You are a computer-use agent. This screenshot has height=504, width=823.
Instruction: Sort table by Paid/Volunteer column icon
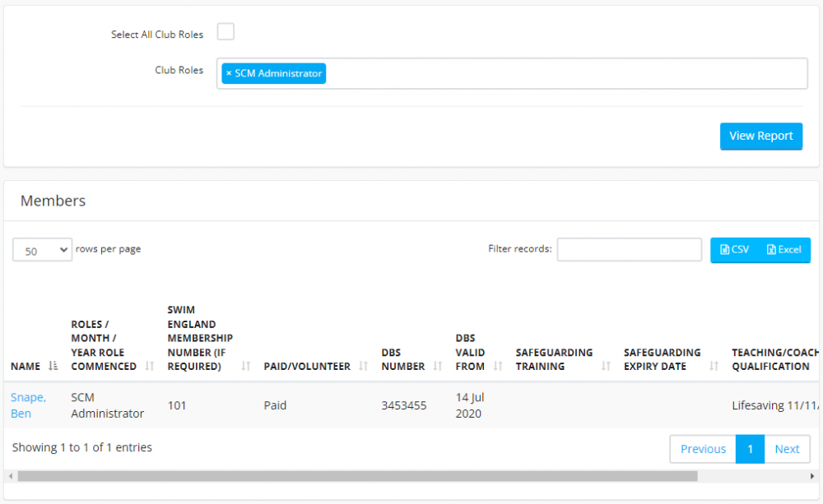pos(363,367)
